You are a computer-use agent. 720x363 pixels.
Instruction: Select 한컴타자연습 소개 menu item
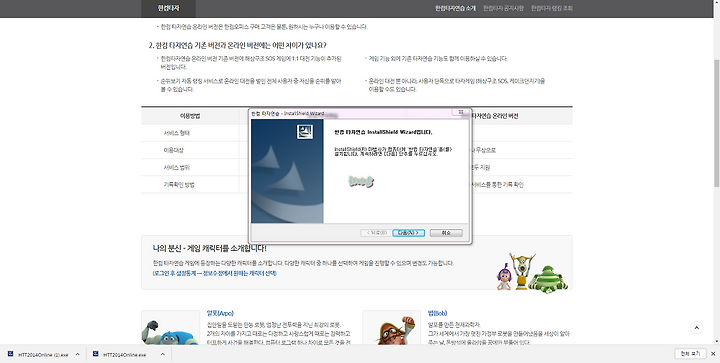(x=456, y=8)
